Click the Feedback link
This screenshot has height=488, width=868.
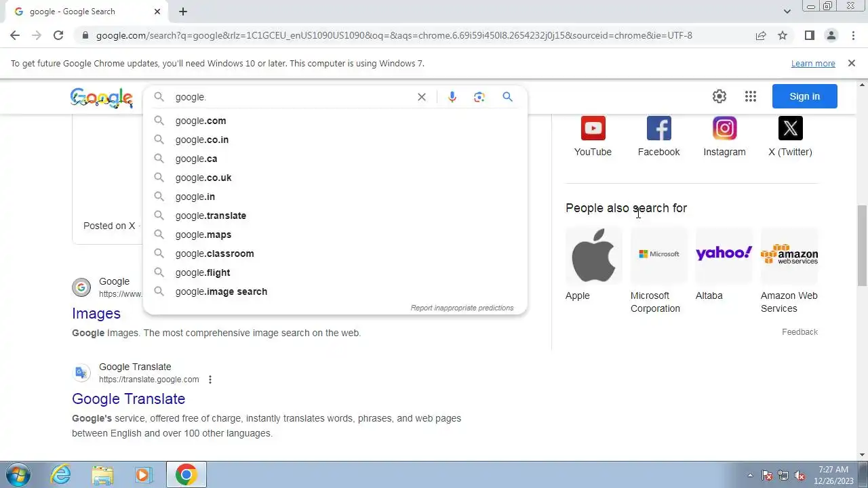[800, 332]
